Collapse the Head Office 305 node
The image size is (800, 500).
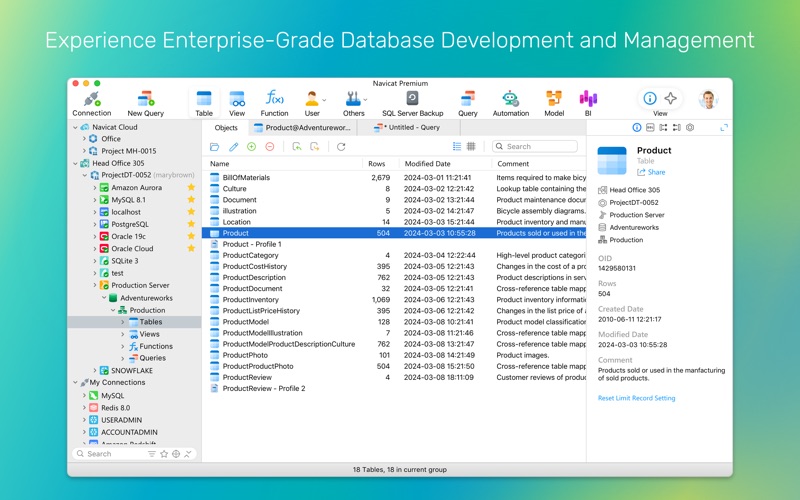76,163
